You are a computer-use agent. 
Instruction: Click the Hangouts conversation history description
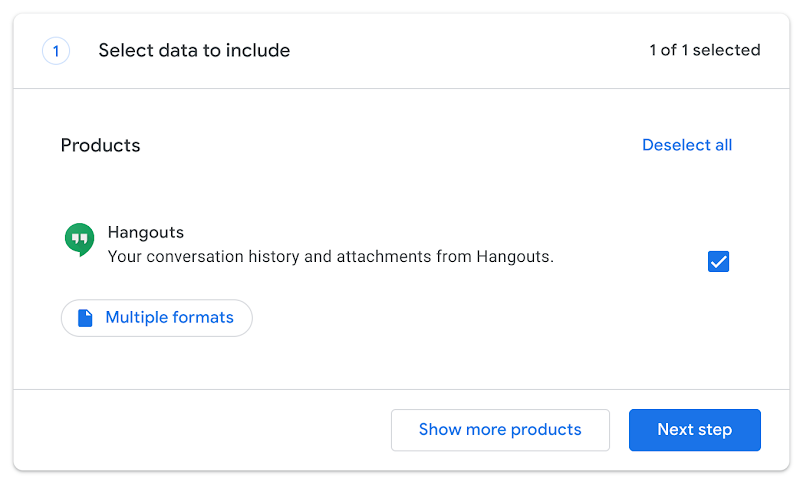point(330,257)
